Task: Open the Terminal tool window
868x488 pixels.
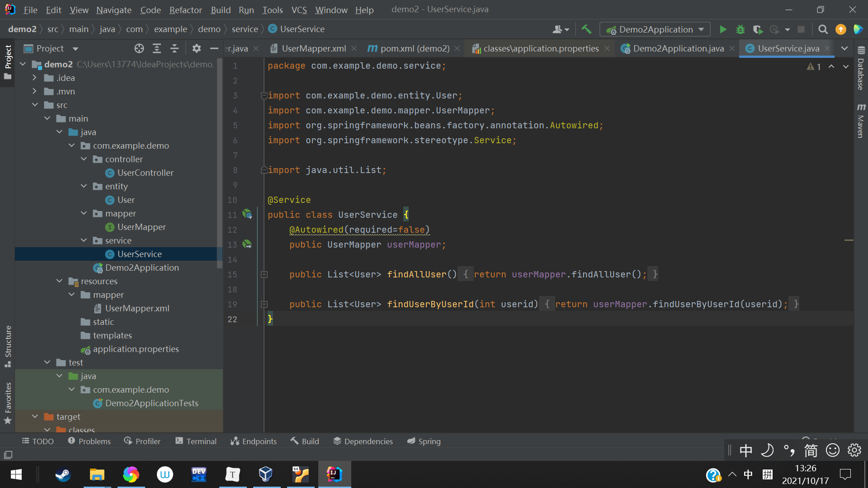Action: (196, 441)
